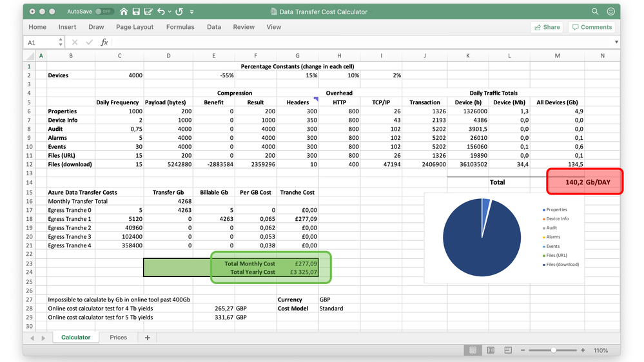The width and height of the screenshot is (644, 362).
Task: Click Monthly Transfer Total value 4268
Action: 168,201
